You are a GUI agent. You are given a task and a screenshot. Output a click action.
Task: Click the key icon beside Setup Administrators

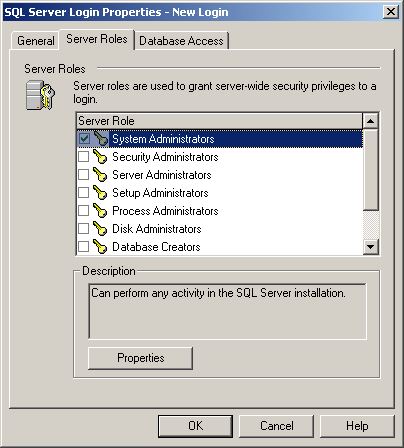point(100,193)
